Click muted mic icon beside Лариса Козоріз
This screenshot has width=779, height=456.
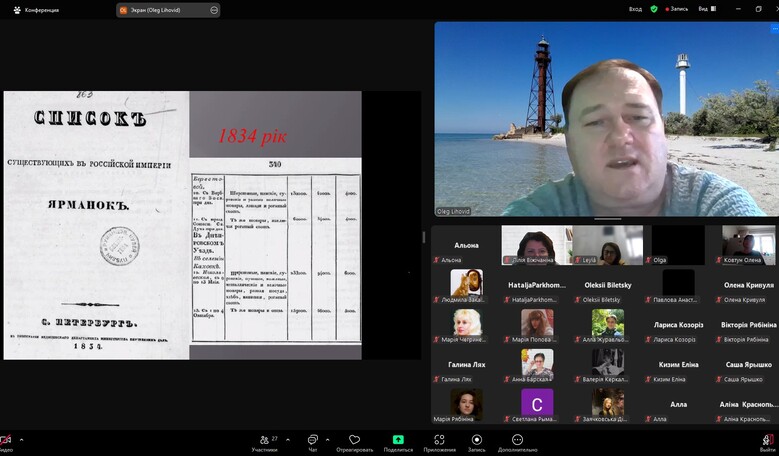pos(648,339)
